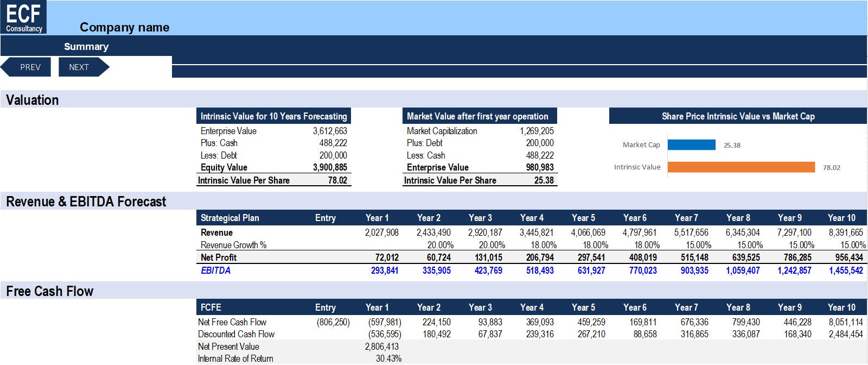
Task: Click the Strategical Plan table header
Action: click(x=230, y=218)
